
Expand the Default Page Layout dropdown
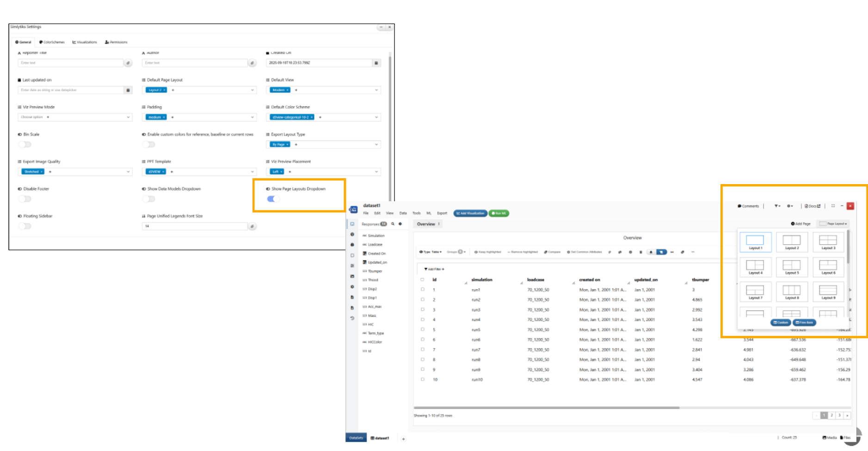click(x=252, y=90)
